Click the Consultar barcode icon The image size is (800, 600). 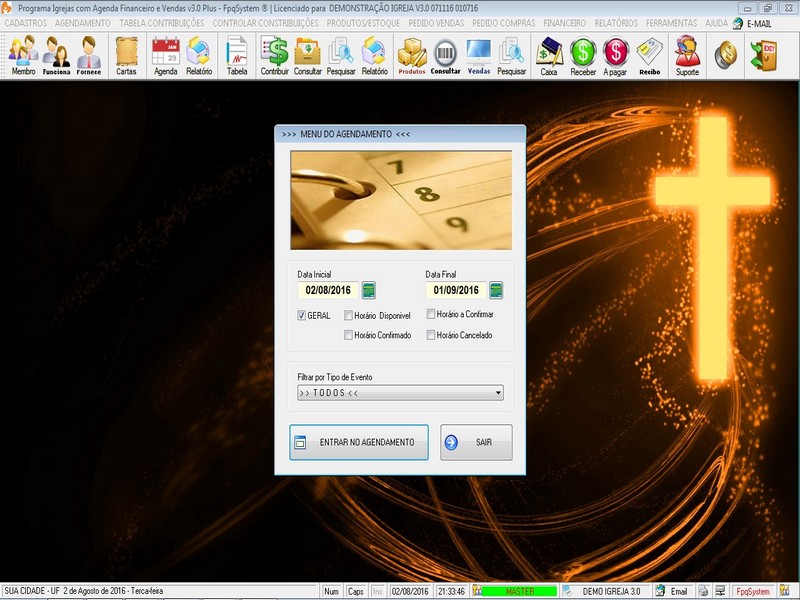coord(445,56)
